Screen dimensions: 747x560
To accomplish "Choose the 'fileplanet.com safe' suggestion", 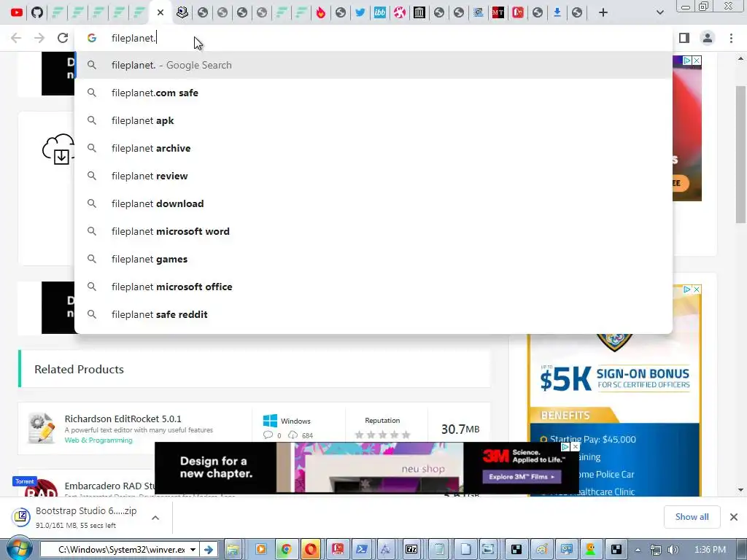I will click(373, 93).
